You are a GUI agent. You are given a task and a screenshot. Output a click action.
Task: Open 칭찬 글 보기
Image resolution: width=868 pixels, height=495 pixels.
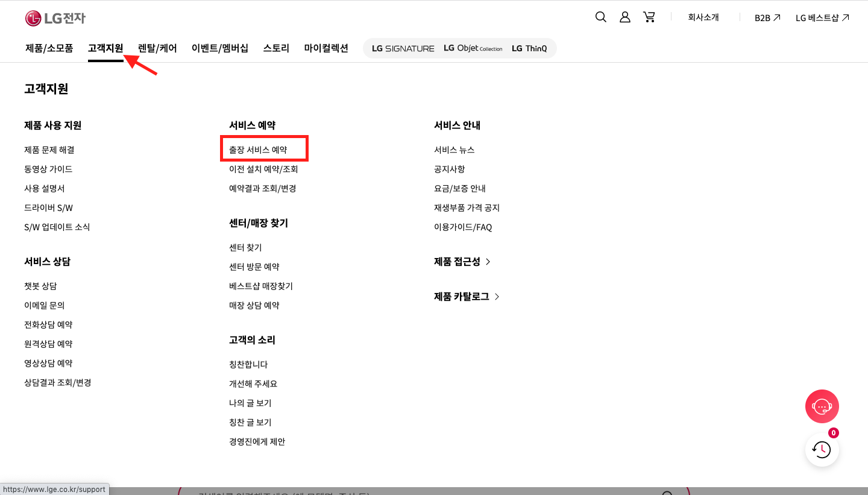point(250,422)
